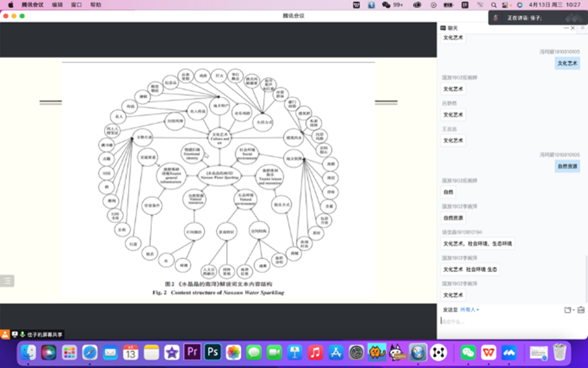Open the 帮助 menu
The height and width of the screenshot is (368, 588).
[96, 5]
